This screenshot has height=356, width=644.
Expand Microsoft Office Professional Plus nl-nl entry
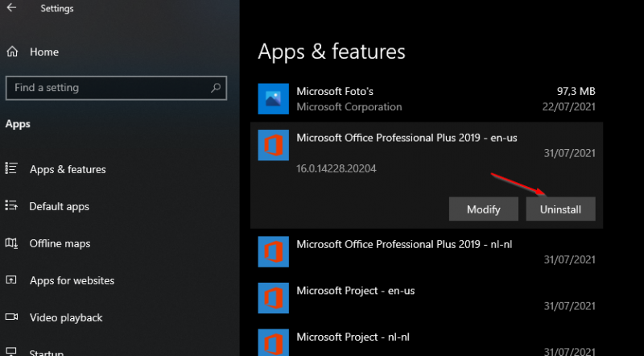427,251
